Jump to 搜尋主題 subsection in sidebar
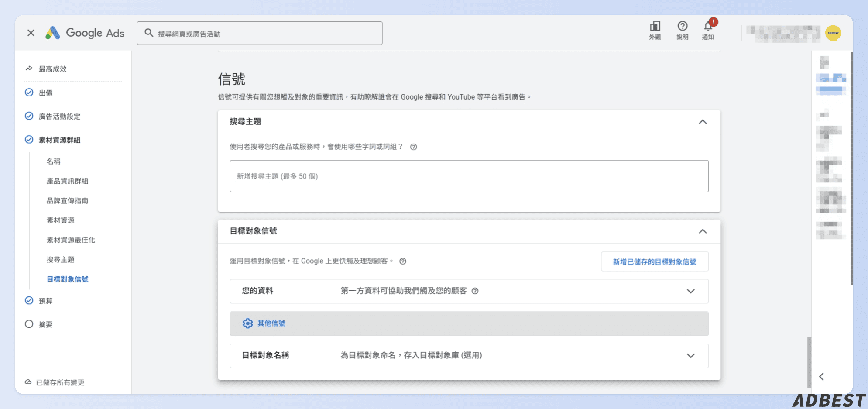This screenshot has width=868, height=409. click(x=61, y=260)
